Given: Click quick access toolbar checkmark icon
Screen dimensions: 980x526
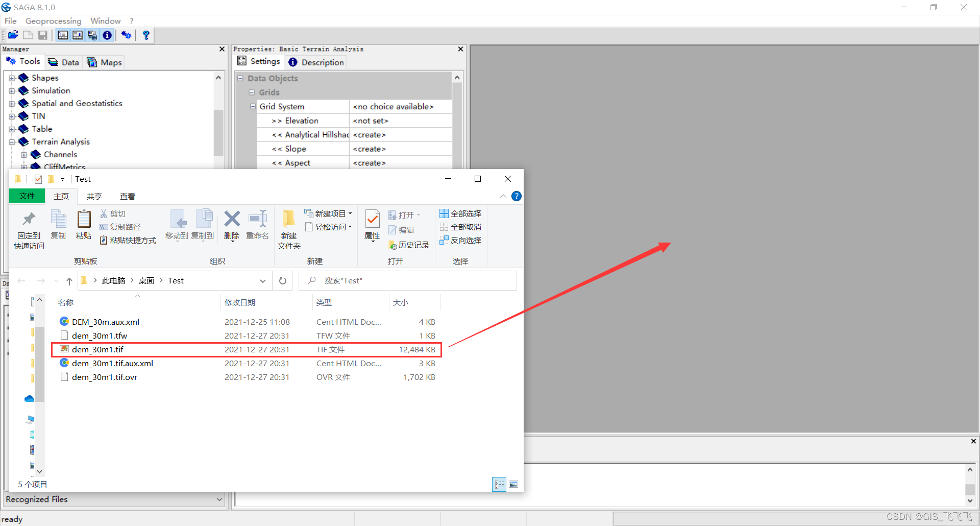Looking at the screenshot, I should pyautogui.click(x=38, y=179).
